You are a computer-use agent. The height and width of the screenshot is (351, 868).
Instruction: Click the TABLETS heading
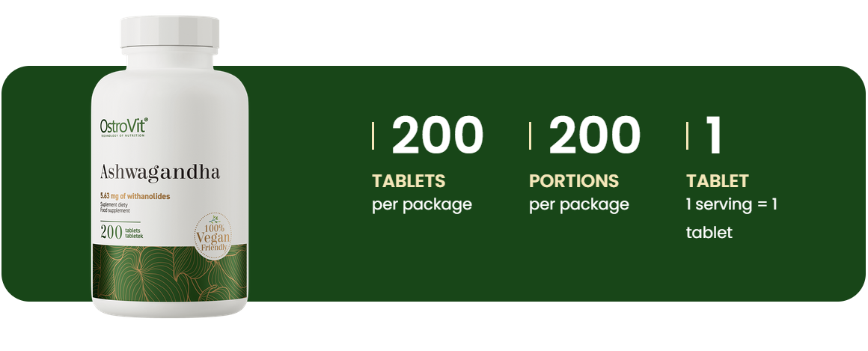click(x=409, y=181)
